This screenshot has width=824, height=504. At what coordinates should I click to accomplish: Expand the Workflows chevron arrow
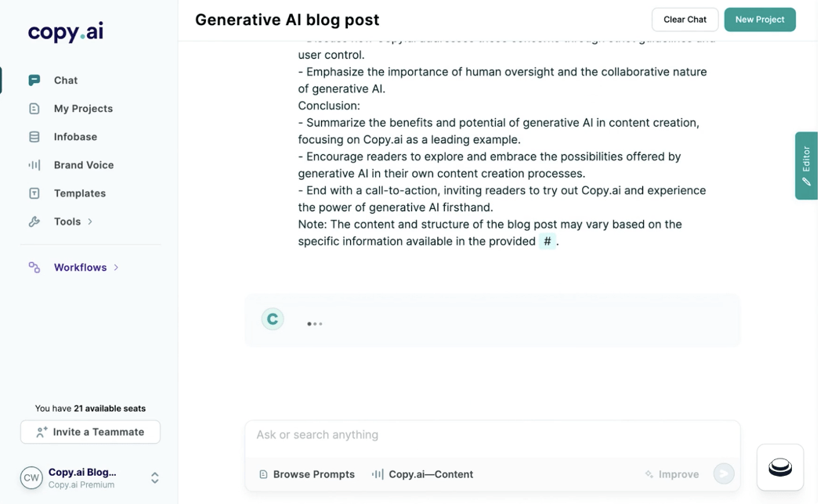point(116,267)
